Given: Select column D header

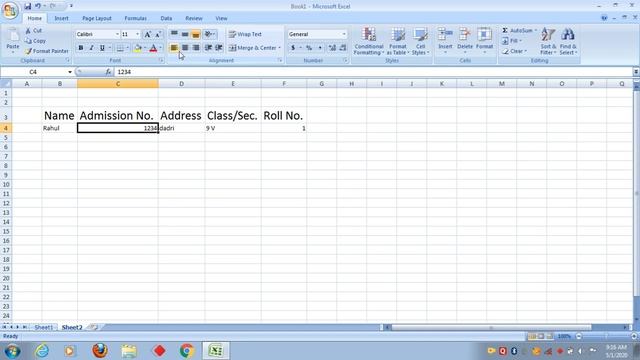Looking at the screenshot, I should point(182,84).
